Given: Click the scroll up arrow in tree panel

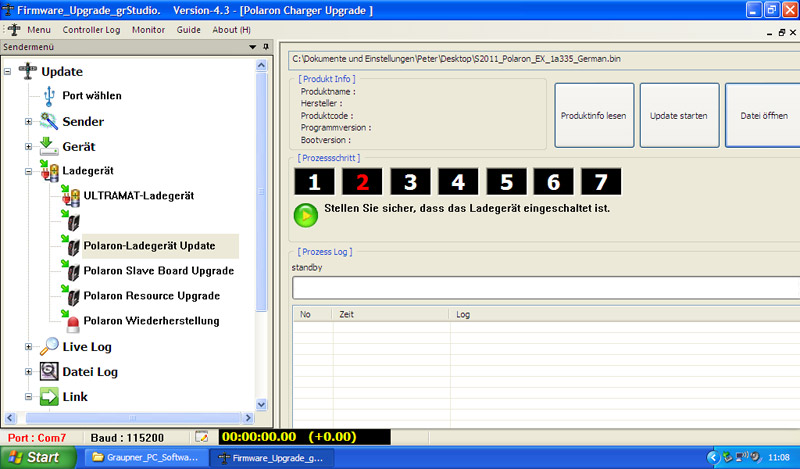Looking at the screenshot, I should tap(261, 65).
